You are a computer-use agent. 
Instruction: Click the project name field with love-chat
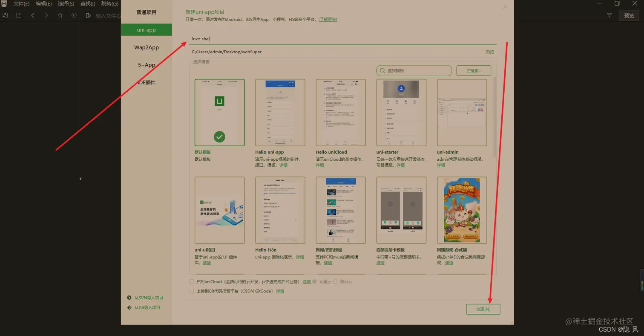pos(343,38)
